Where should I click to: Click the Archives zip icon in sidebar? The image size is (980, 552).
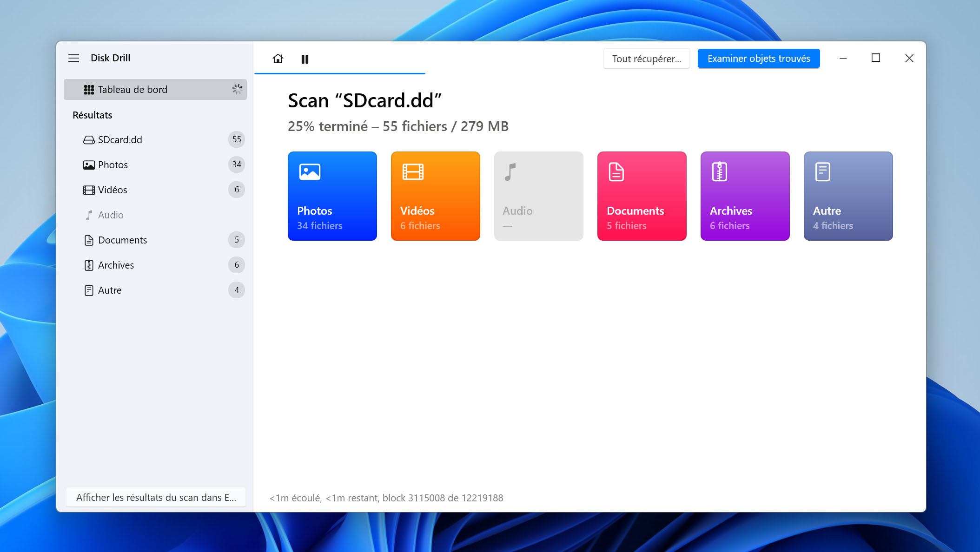point(89,265)
